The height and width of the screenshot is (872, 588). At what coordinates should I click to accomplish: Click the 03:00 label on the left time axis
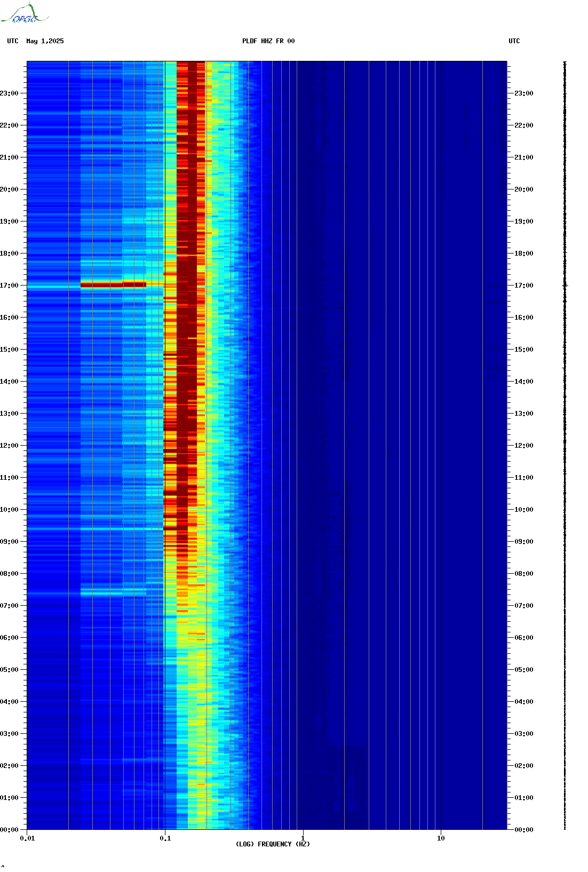click(x=9, y=734)
